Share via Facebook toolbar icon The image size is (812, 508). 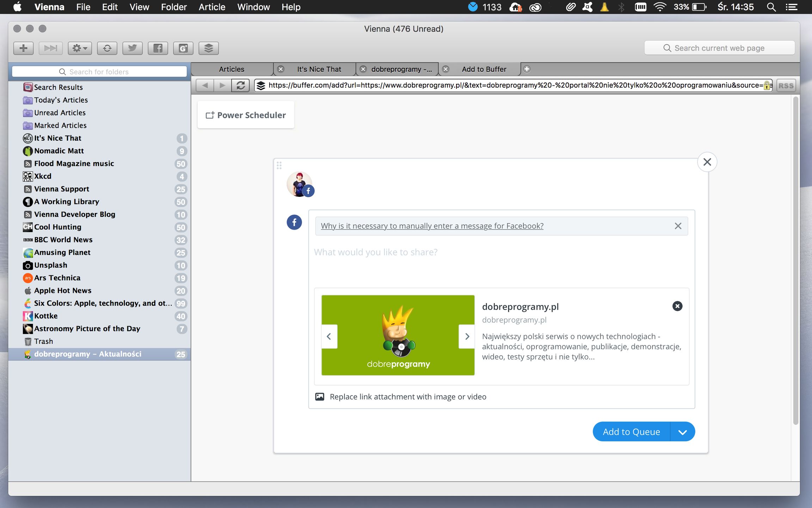coord(158,48)
